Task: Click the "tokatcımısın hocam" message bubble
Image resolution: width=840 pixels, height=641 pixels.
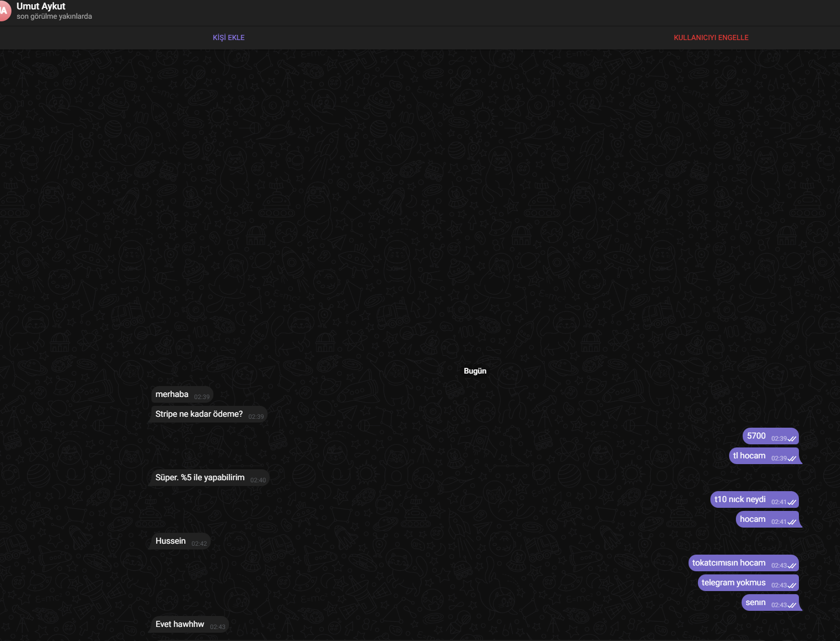Action: (x=743, y=563)
